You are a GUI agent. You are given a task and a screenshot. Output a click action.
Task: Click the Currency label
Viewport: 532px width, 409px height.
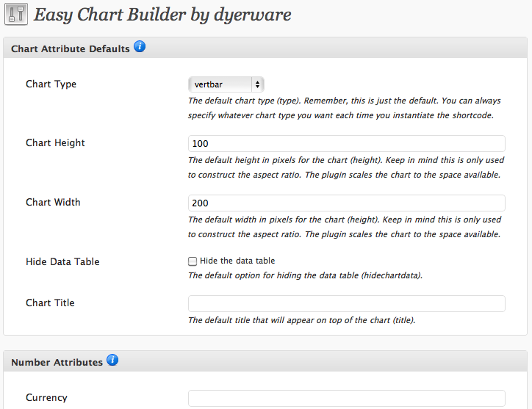tap(46, 397)
